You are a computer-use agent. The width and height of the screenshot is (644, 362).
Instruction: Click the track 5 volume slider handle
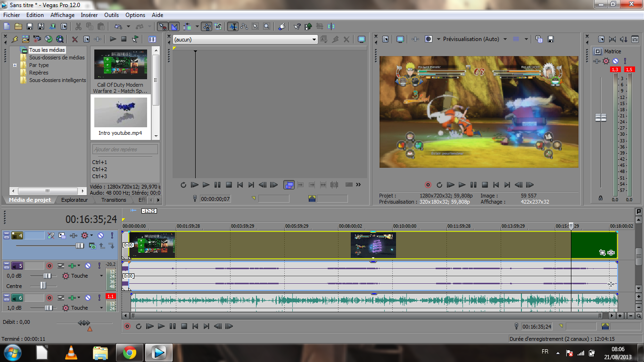[47, 276]
